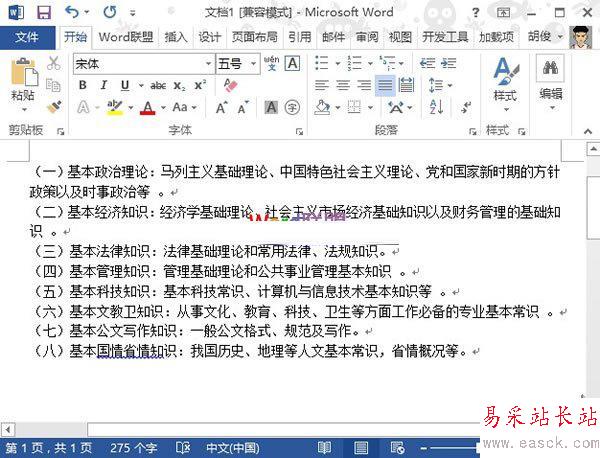Open the Paste button in clipboard group
600x458 pixels.
click(23, 85)
